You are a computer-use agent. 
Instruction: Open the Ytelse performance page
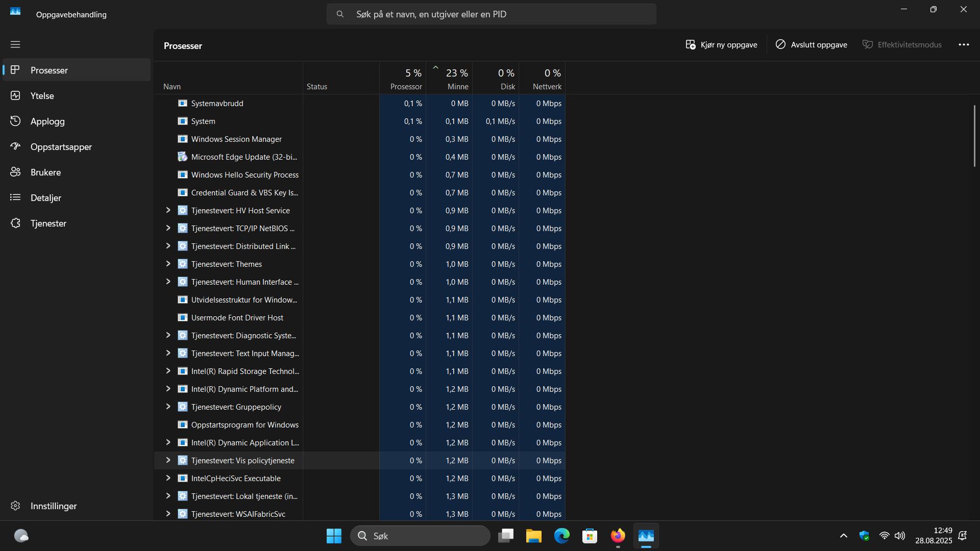77,95
